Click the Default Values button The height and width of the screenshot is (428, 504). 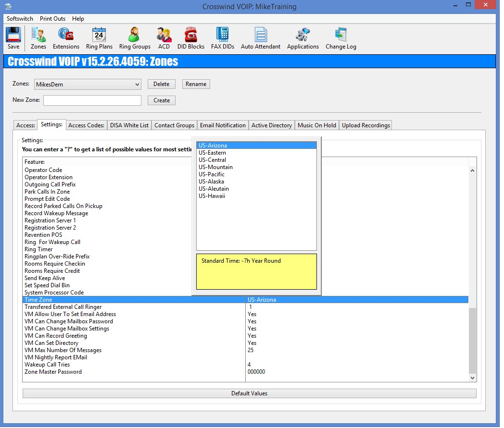(249, 393)
